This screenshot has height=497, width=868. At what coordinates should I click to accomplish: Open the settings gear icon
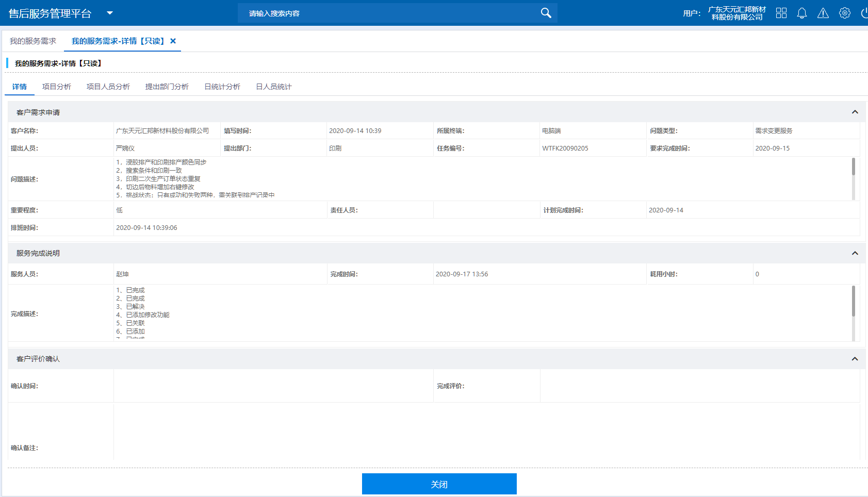coord(844,13)
